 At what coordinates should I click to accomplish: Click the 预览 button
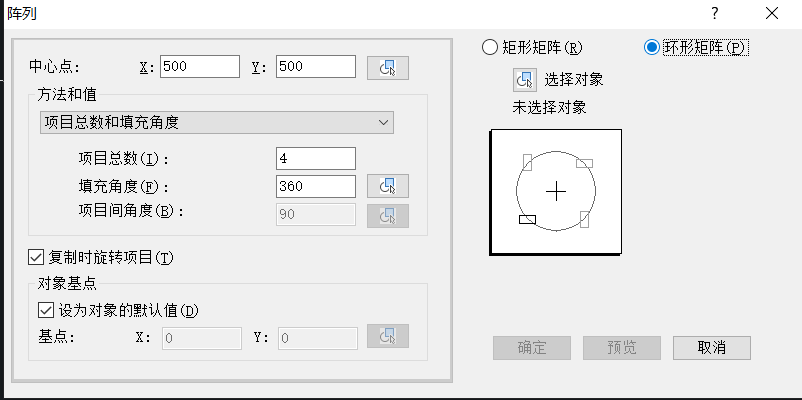tap(621, 348)
